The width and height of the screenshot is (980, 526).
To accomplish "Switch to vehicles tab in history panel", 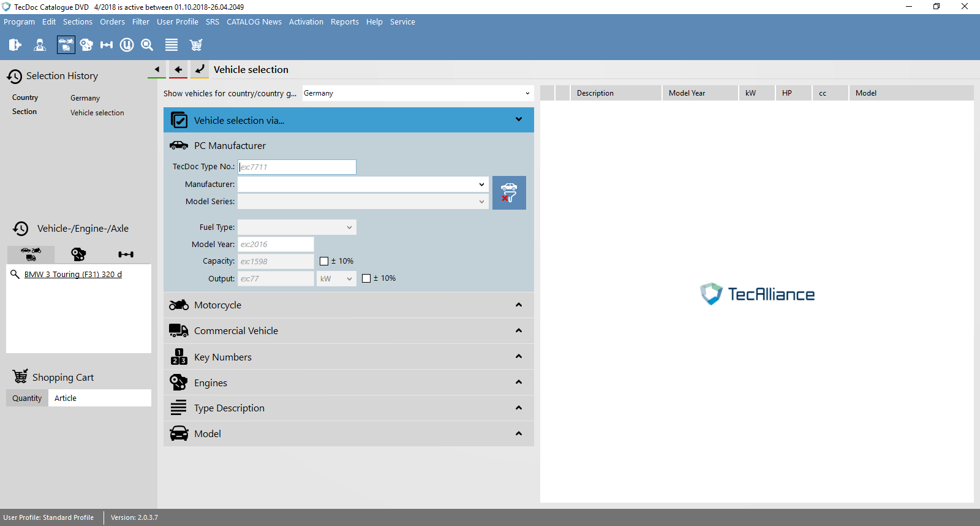I will tap(31, 254).
